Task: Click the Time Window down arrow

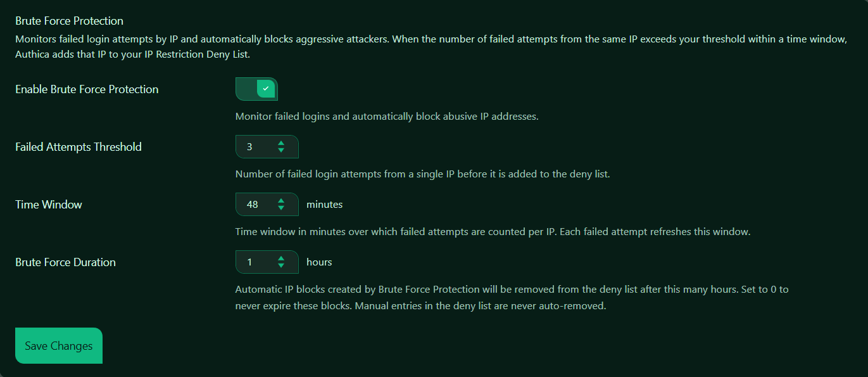Action: click(x=281, y=208)
